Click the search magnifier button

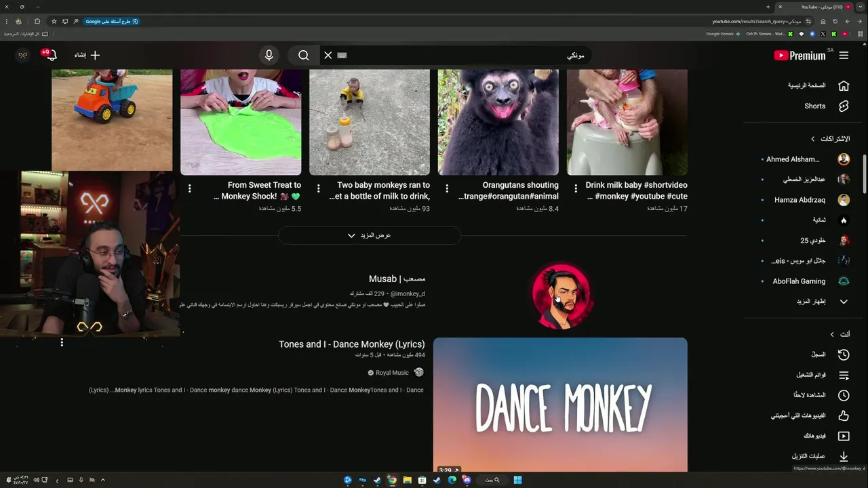[304, 56]
